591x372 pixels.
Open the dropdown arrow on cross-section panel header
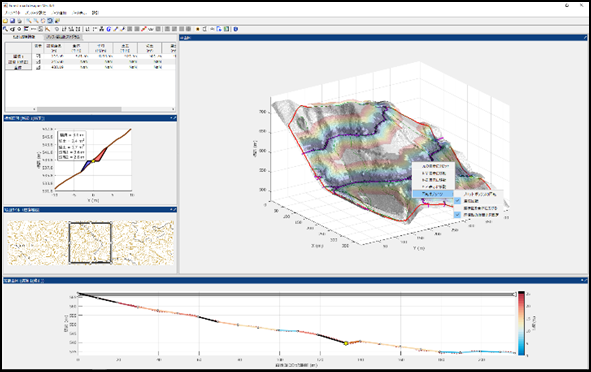171,118
